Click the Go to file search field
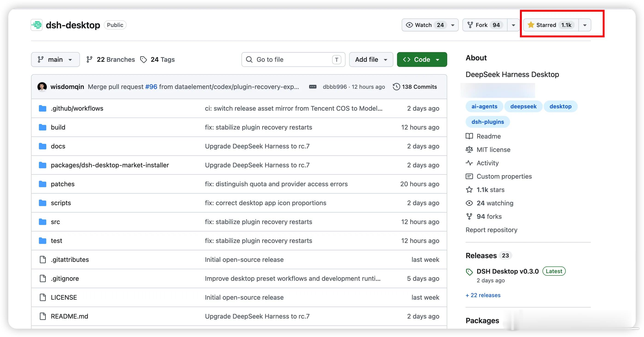644x337 pixels. [x=293, y=60]
